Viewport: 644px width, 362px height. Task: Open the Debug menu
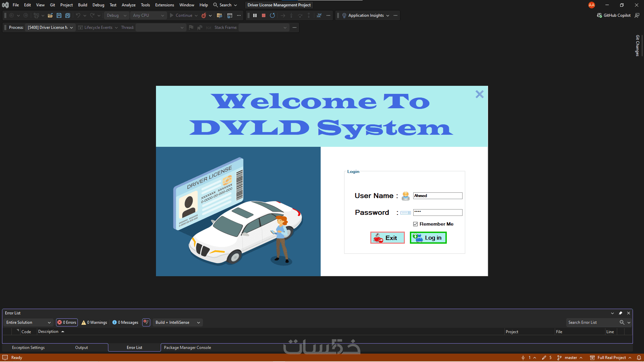pos(98,5)
